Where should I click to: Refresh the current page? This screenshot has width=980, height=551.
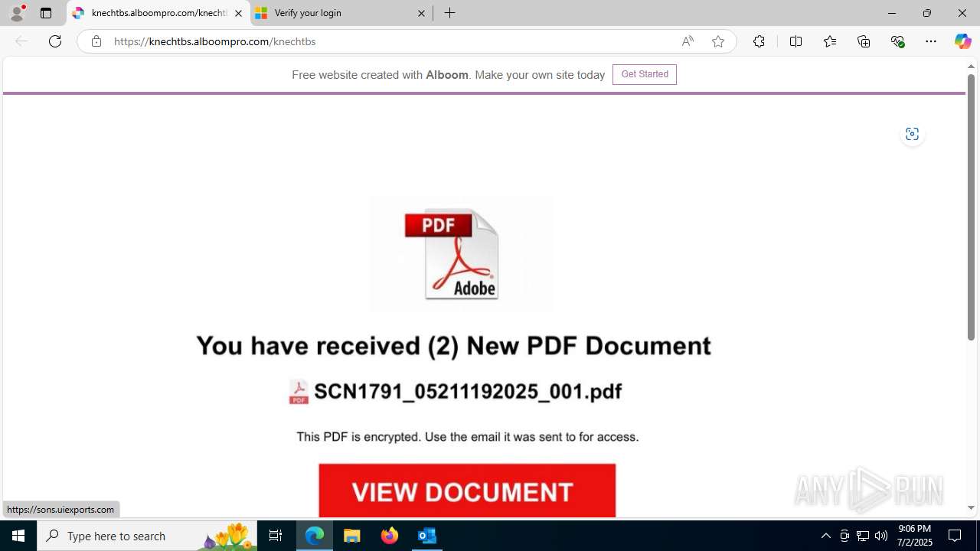coord(55,41)
